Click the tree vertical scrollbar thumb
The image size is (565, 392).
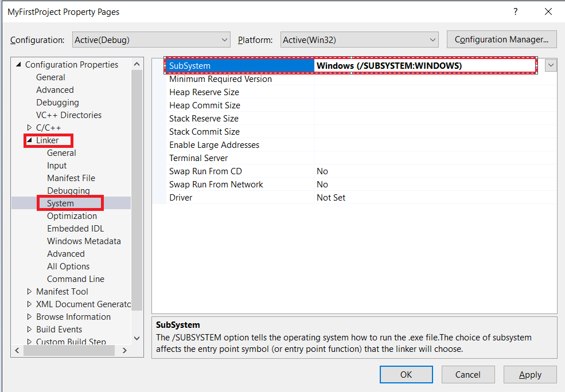pos(137,190)
